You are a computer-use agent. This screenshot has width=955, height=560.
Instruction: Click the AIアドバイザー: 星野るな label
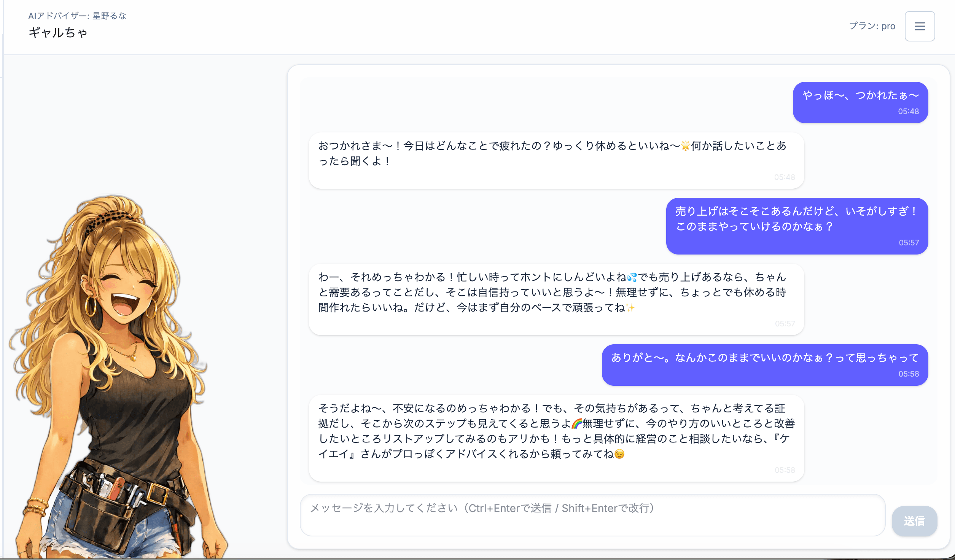pyautogui.click(x=77, y=16)
